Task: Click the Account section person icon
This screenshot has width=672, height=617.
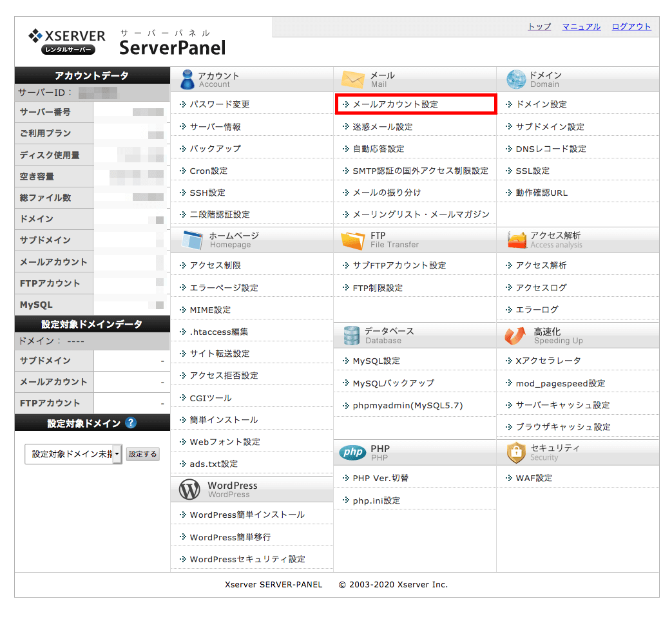Action: (x=187, y=79)
